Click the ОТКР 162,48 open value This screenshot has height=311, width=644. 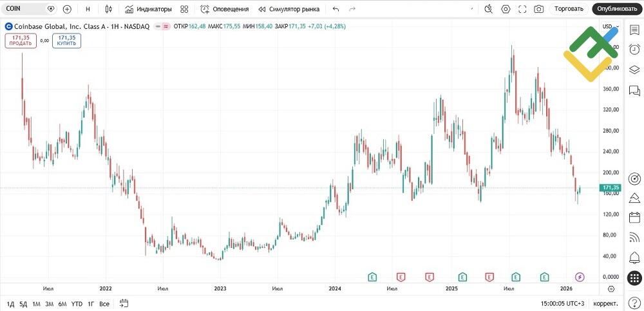190,26
